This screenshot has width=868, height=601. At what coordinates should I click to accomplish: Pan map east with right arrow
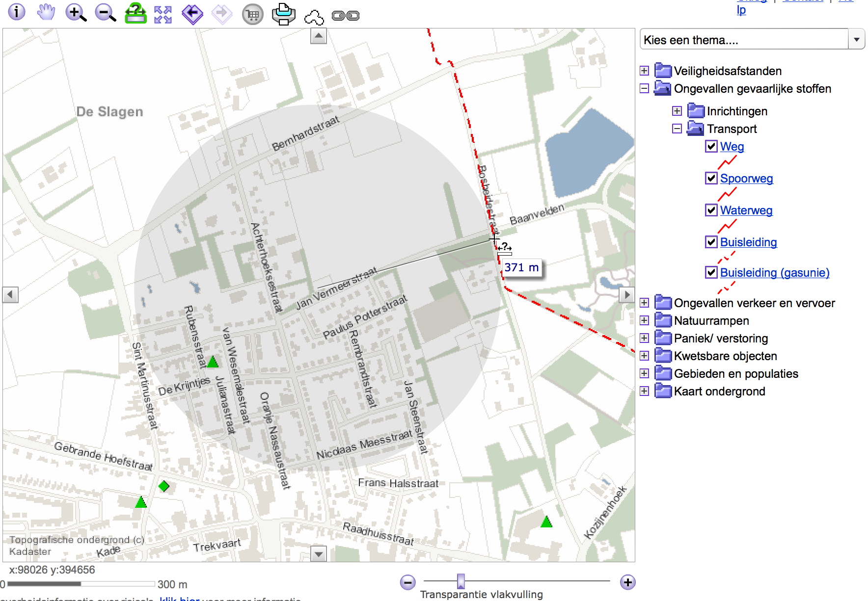tap(626, 295)
